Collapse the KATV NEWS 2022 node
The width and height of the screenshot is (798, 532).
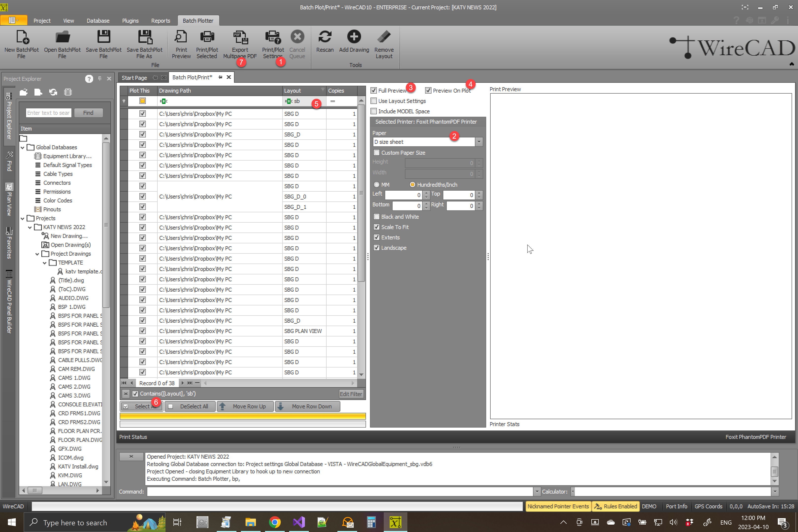click(30, 227)
